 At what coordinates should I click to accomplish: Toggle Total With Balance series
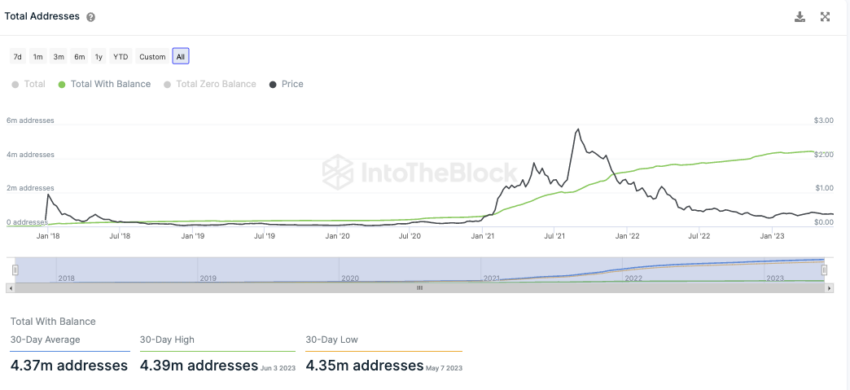click(104, 84)
